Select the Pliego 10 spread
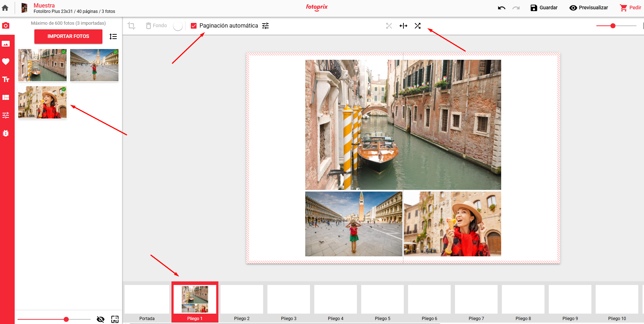Viewport: 644px width, 324px height. point(617,303)
